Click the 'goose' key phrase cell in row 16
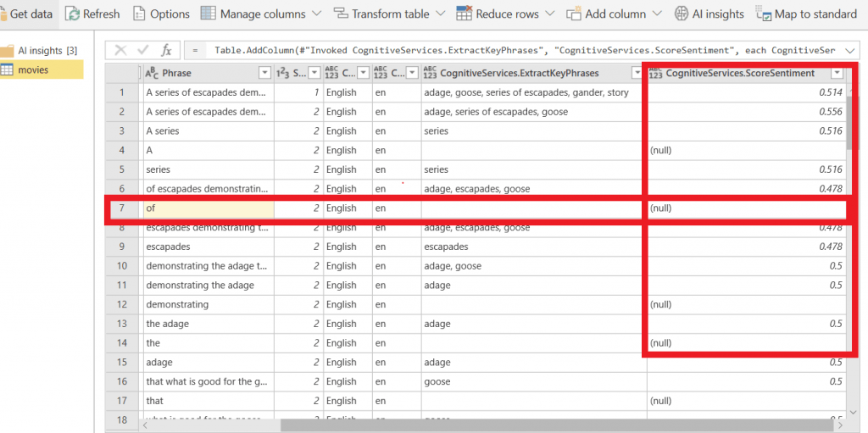The image size is (868, 433). (534, 381)
